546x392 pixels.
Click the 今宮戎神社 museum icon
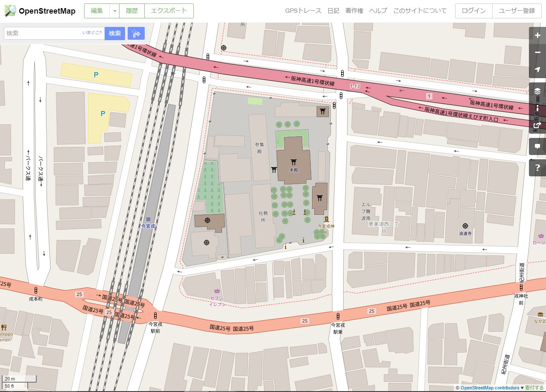327,219
